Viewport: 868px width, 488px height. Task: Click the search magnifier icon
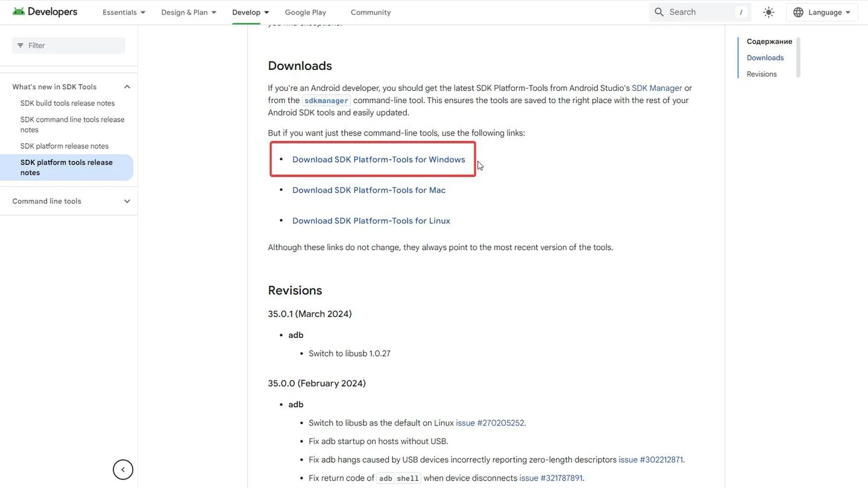pyautogui.click(x=659, y=12)
